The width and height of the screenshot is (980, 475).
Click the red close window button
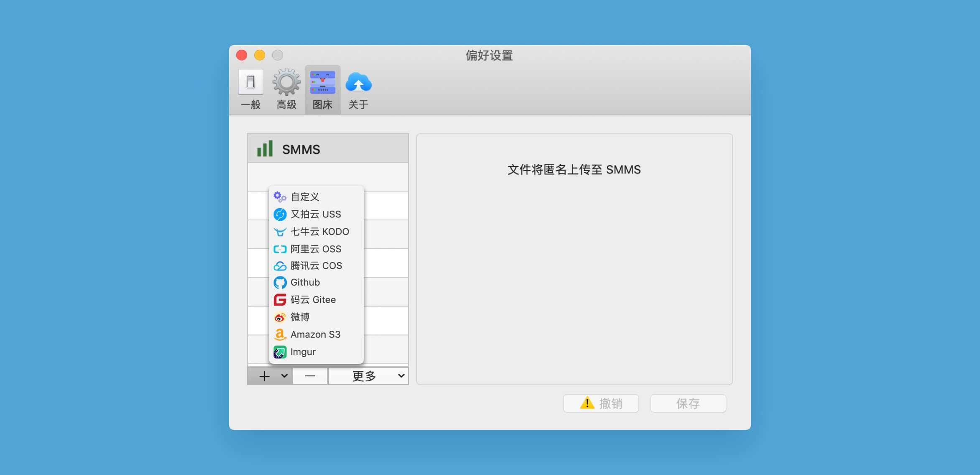coord(242,55)
